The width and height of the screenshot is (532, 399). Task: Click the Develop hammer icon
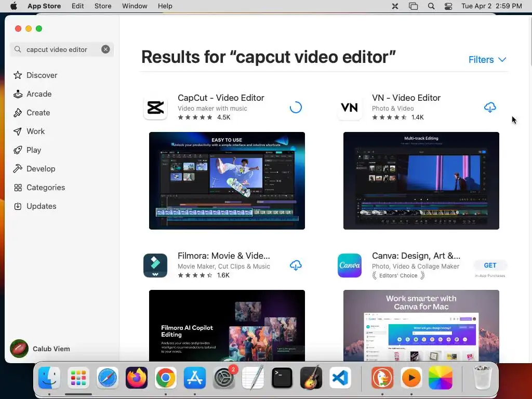(18, 169)
